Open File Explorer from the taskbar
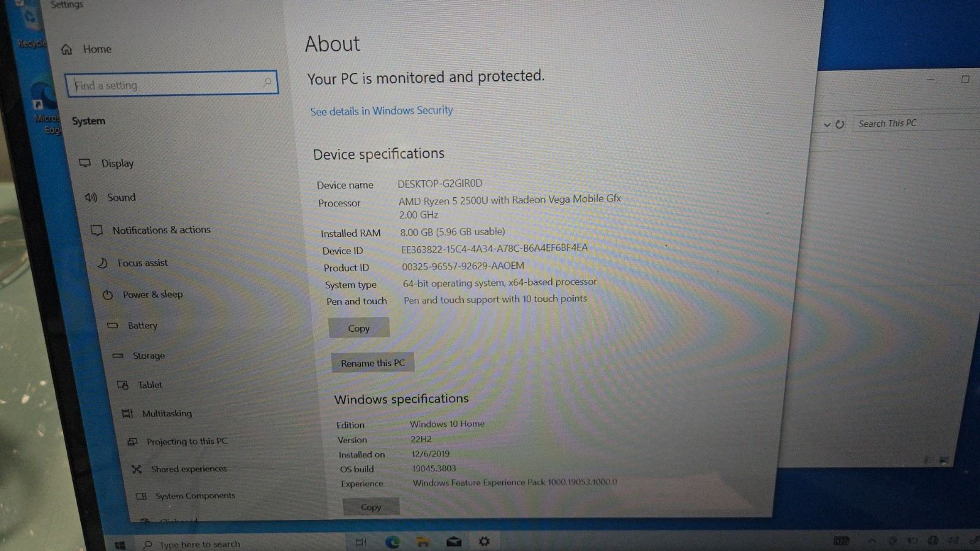This screenshot has height=551, width=980. click(423, 542)
